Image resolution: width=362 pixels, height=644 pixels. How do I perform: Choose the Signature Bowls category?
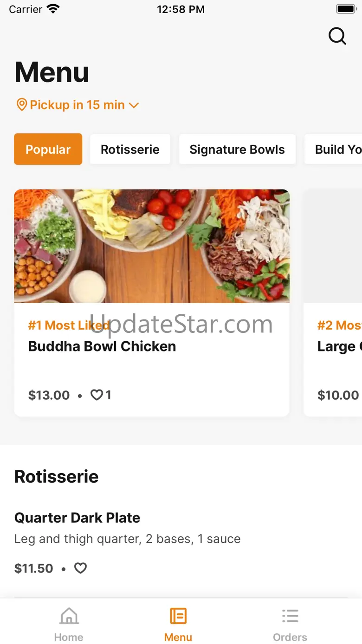pos(237,149)
